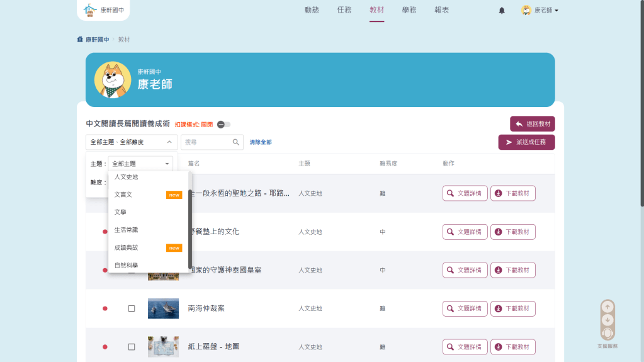This screenshot has width=644, height=362.
Task: Open 南海仲裁案 thumbnail image
Action: pos(163,308)
